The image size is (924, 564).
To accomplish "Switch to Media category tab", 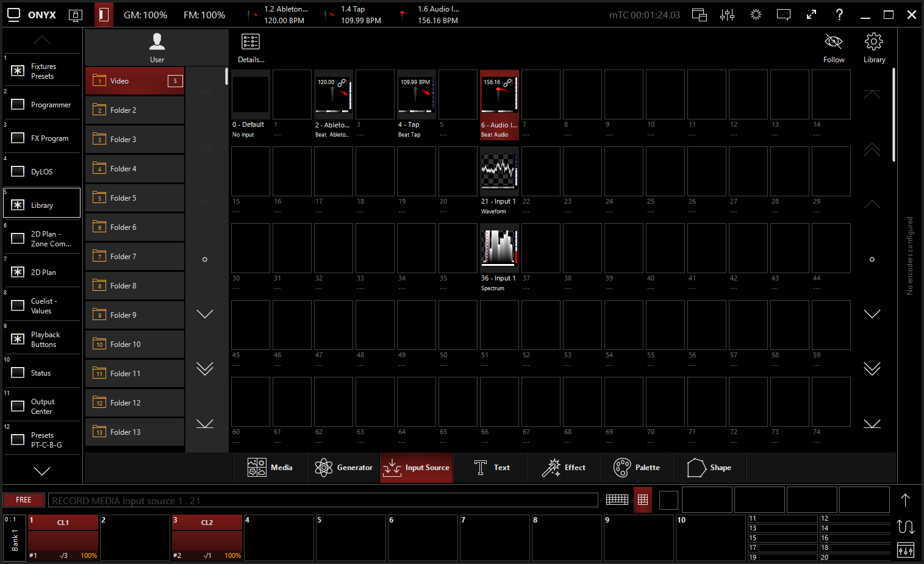I will [x=270, y=468].
